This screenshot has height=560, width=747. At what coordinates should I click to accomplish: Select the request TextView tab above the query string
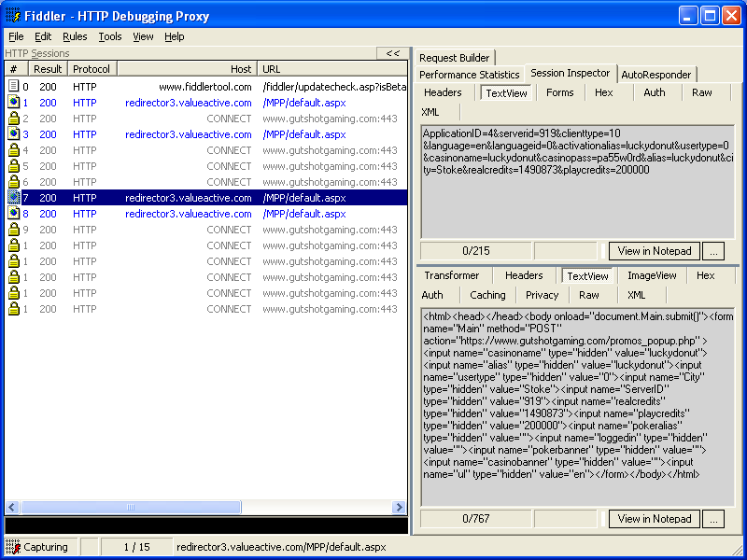point(506,93)
